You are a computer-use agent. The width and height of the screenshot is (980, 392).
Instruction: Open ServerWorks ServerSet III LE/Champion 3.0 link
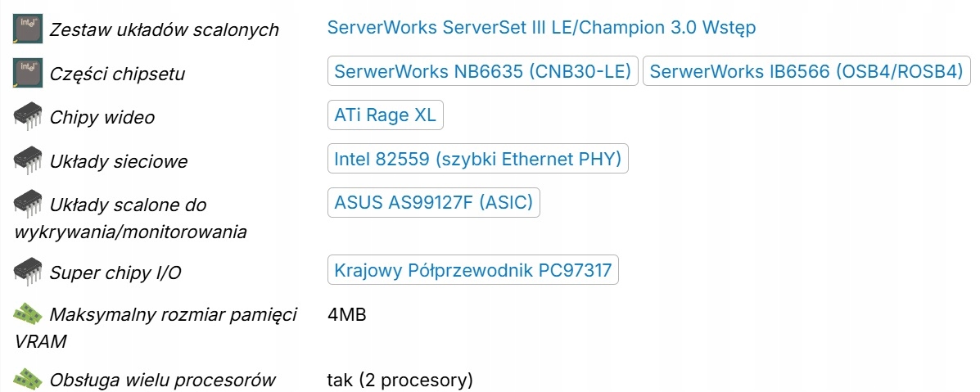[x=541, y=27]
